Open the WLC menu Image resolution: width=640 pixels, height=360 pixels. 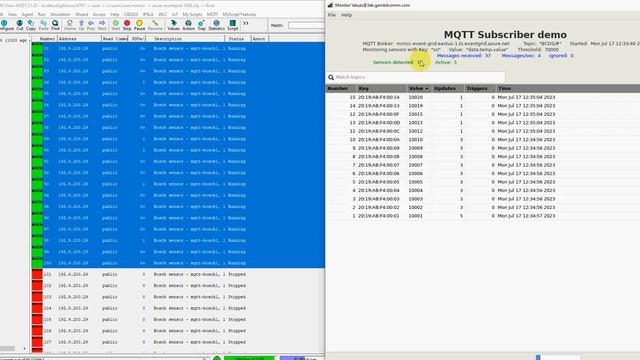[x=162, y=14]
